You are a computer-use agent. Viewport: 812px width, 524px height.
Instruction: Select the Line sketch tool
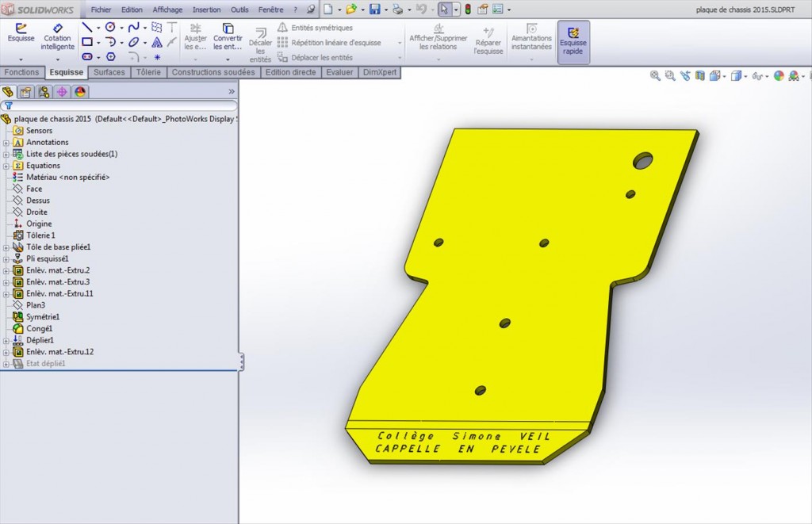pyautogui.click(x=87, y=27)
